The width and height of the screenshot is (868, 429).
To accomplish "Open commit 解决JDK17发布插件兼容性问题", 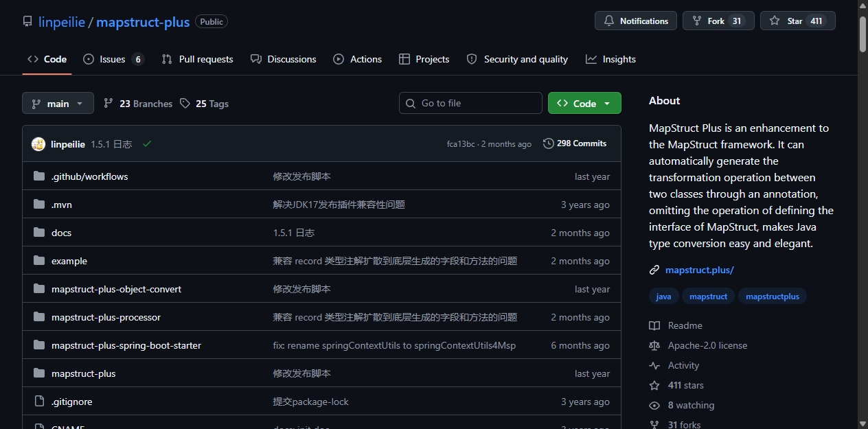I will click(x=339, y=205).
